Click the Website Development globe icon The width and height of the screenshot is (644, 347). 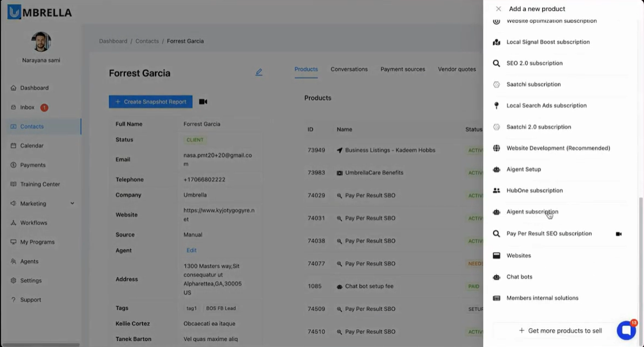496,148
